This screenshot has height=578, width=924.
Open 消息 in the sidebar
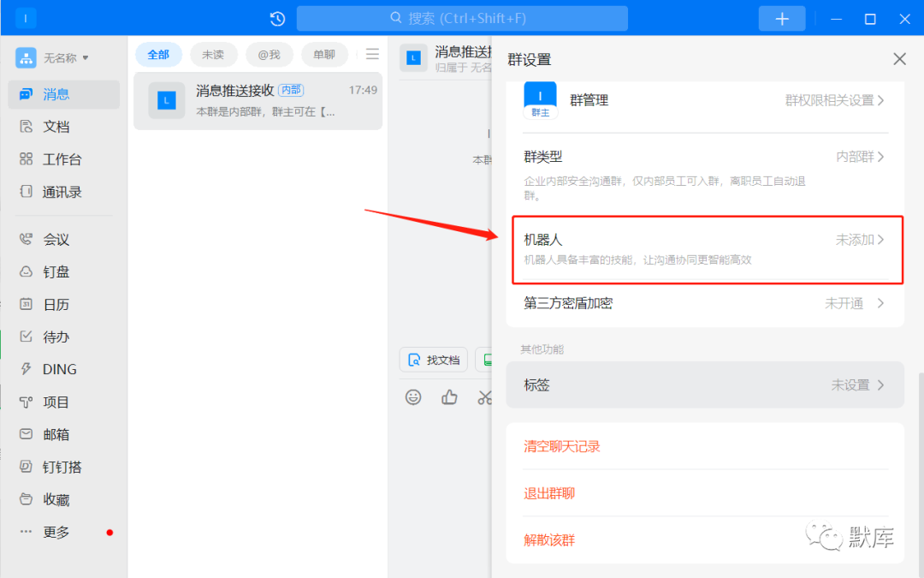63,94
